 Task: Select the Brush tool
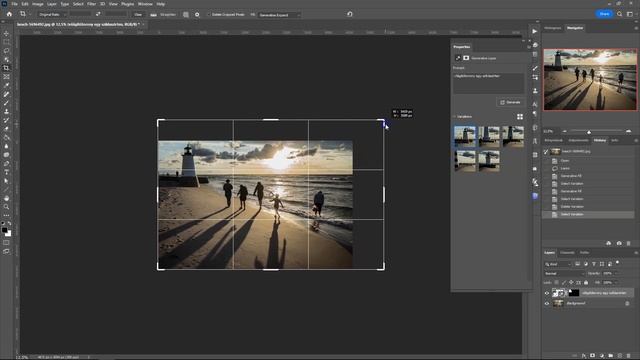tap(6, 103)
